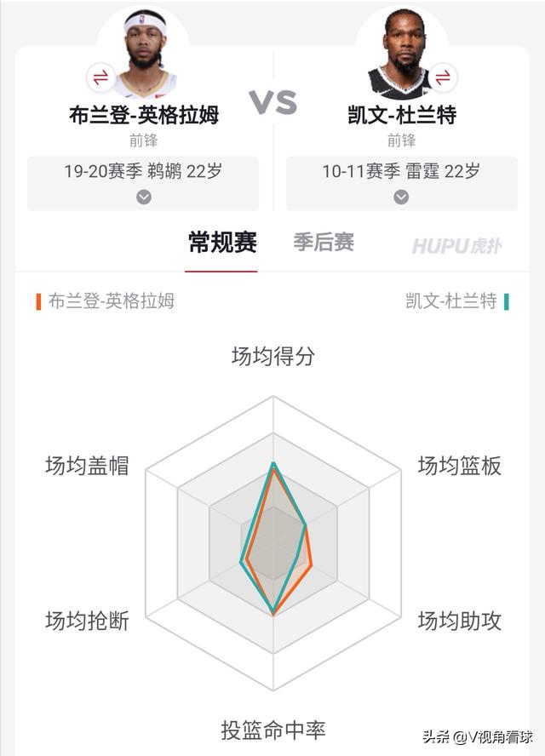The height and width of the screenshot is (756, 545).
Task: Tap swap icon beside Kevin Durant's photo
Action: click(x=443, y=77)
